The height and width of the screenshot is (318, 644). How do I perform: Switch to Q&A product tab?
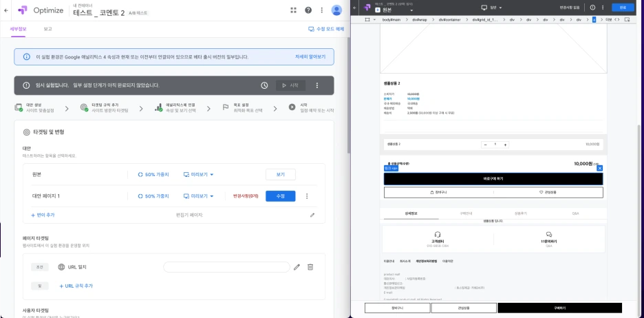point(575,213)
